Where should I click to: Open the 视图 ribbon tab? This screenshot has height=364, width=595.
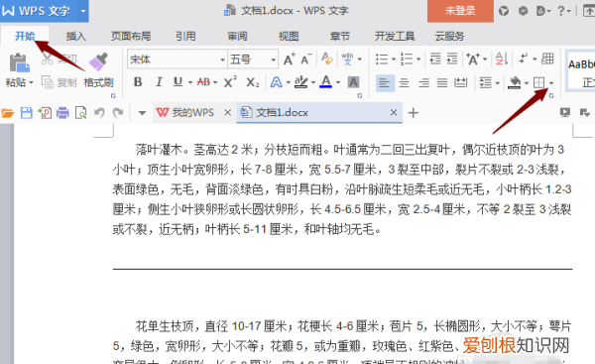289,36
